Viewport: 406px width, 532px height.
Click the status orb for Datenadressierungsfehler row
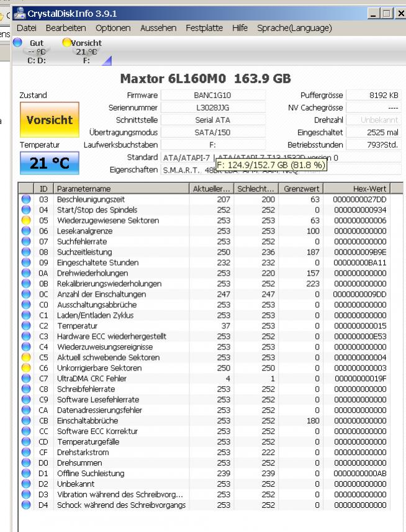(x=26, y=410)
